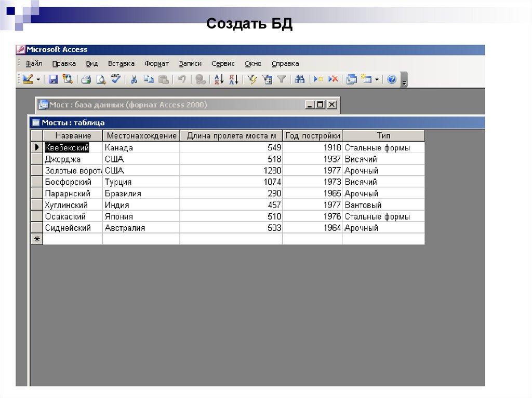Image resolution: width=532 pixels, height=398 pixels.
Task: Click the Местонахождение column header
Action: pos(141,135)
